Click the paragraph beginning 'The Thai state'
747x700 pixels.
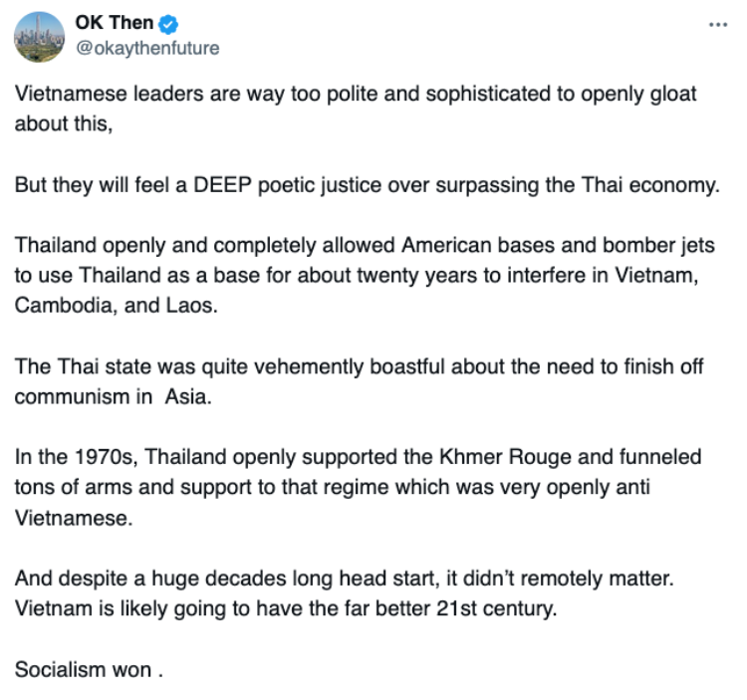coord(359,381)
